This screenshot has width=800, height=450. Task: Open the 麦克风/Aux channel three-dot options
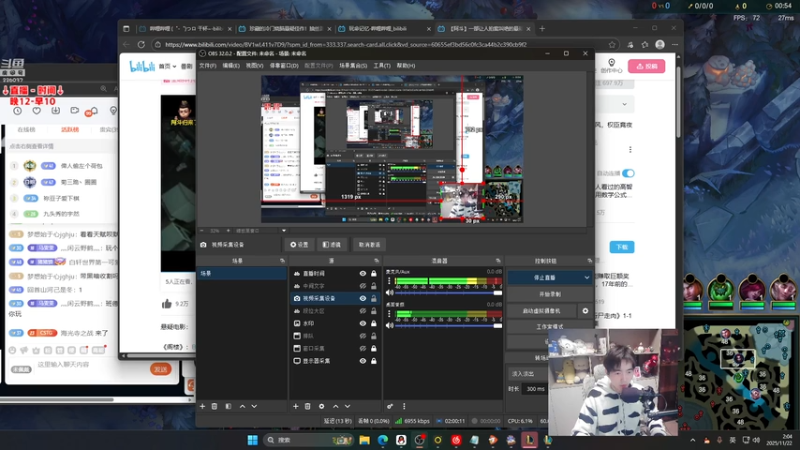390,281
